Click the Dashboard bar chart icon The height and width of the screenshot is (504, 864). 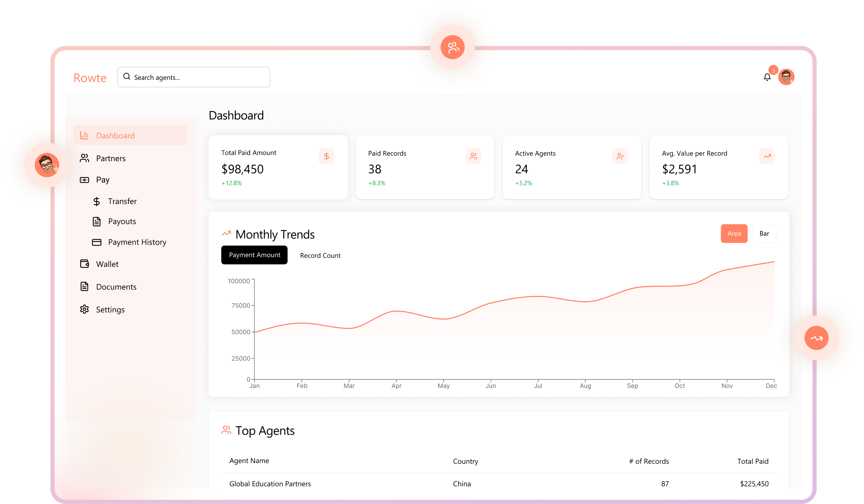[84, 135]
